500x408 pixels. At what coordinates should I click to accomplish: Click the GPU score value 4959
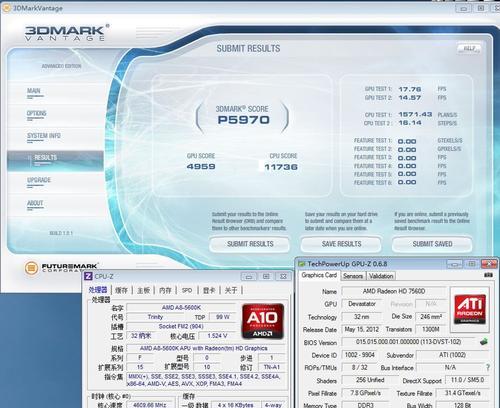201,166
